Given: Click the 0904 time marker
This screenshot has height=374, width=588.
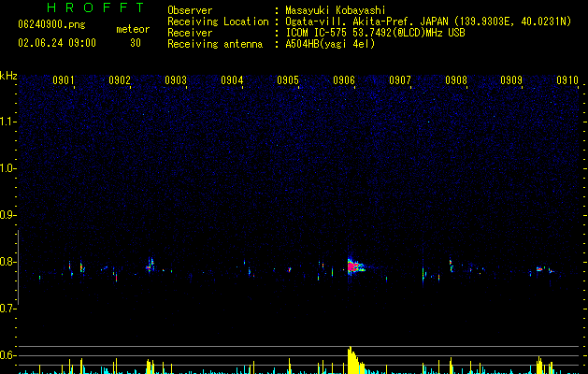Looking at the screenshot, I should pos(232,80).
